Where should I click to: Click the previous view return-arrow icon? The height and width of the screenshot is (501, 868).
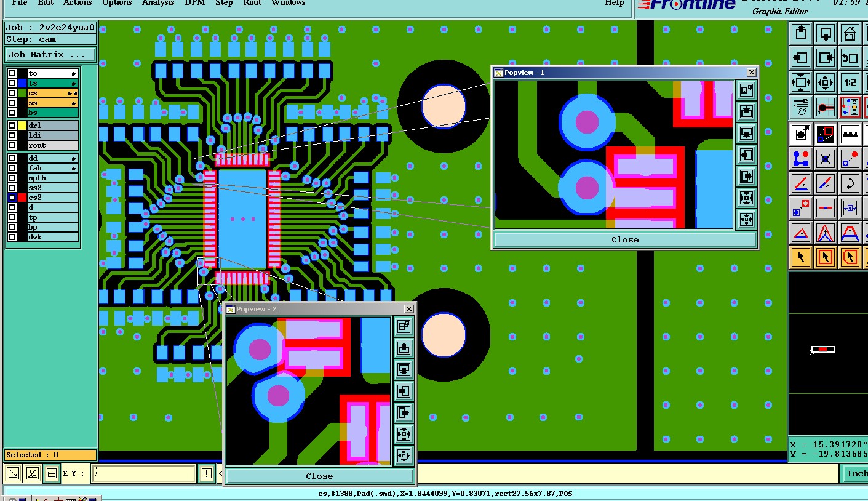[850, 58]
